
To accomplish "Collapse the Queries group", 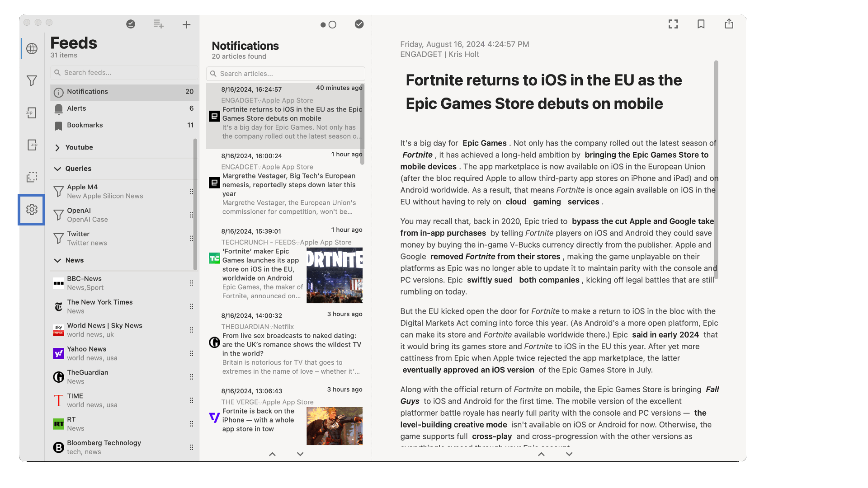I will (x=57, y=169).
